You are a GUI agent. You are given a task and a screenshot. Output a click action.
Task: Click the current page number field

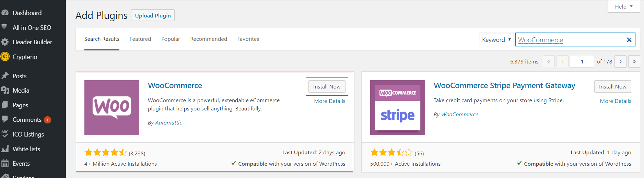pyautogui.click(x=582, y=61)
